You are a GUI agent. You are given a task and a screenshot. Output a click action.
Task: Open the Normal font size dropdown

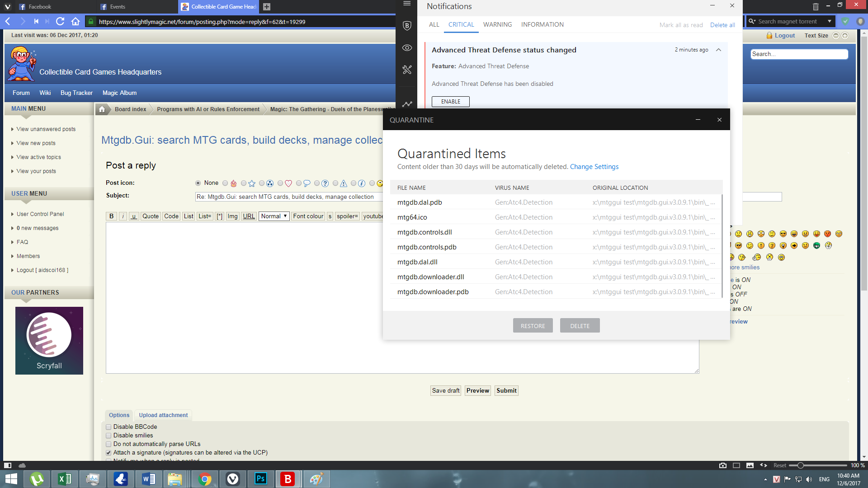tap(274, 216)
